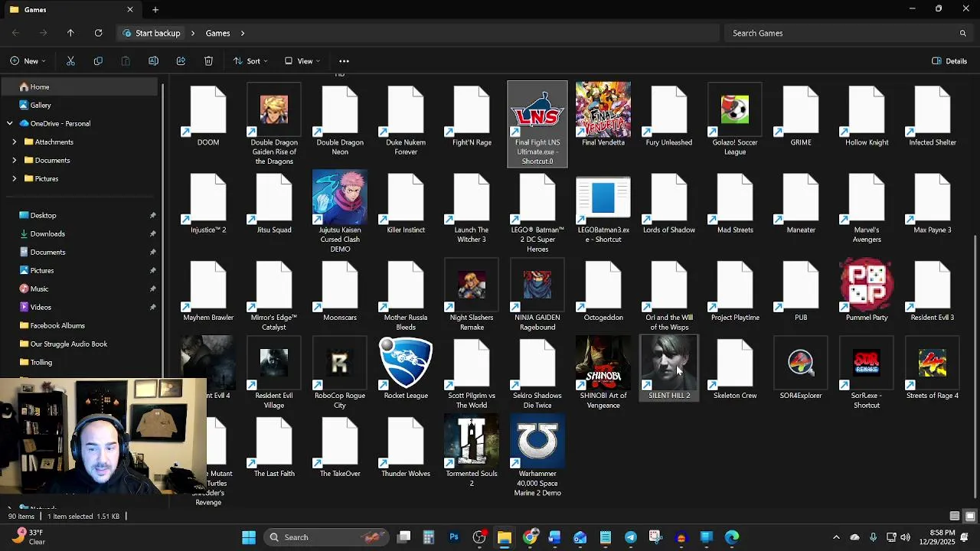This screenshot has width=980, height=551.
Task: Click the Delete trash can icon
Action: 208,61
